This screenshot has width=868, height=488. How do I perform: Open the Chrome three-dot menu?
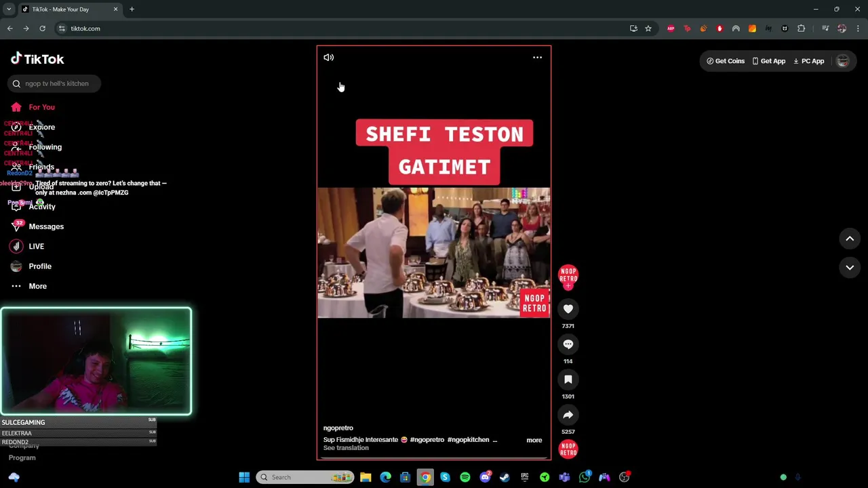(x=858, y=28)
